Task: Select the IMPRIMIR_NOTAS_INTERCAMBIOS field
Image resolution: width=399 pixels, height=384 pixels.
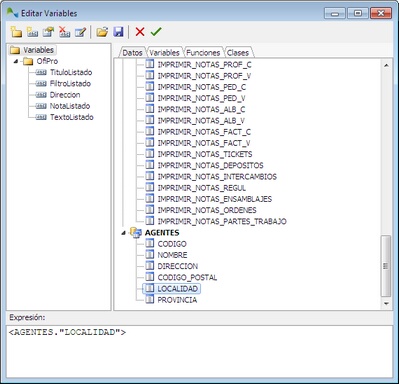Action: [x=217, y=176]
